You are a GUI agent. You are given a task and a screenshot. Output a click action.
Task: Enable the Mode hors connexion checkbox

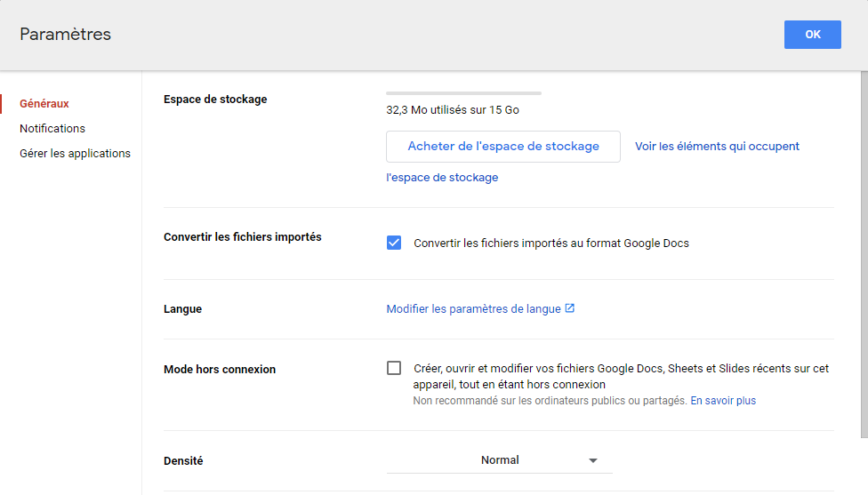pos(394,368)
